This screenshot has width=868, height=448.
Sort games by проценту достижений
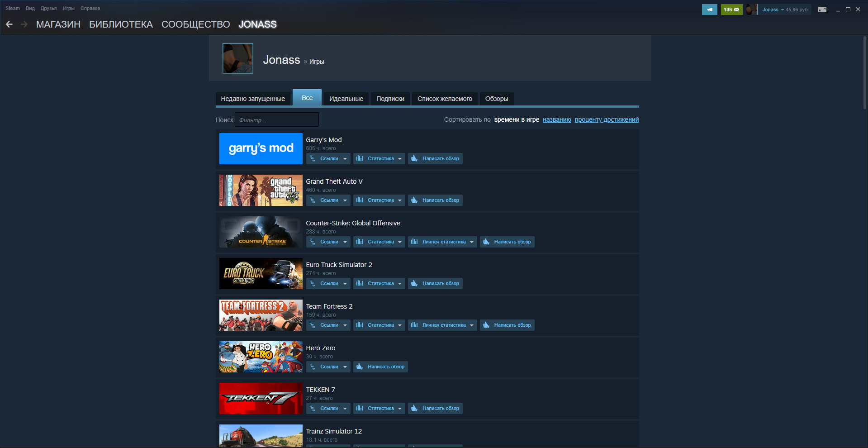(x=607, y=120)
